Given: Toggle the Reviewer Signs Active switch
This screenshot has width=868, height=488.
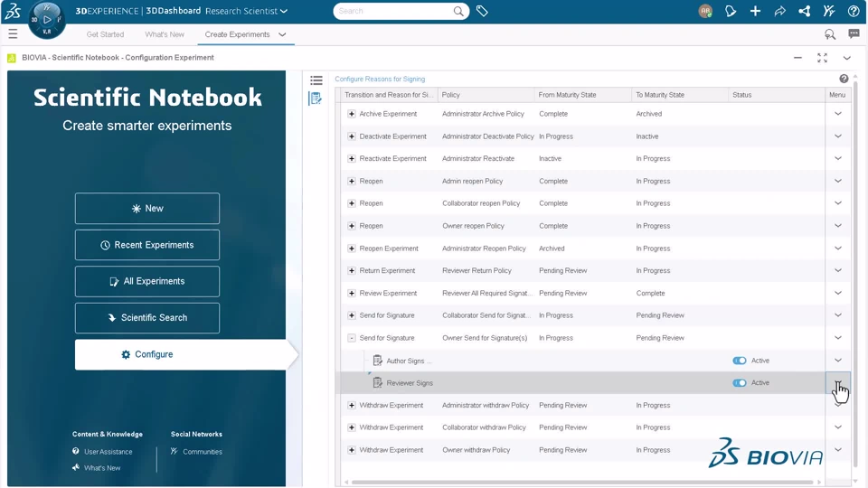Looking at the screenshot, I should [x=739, y=383].
